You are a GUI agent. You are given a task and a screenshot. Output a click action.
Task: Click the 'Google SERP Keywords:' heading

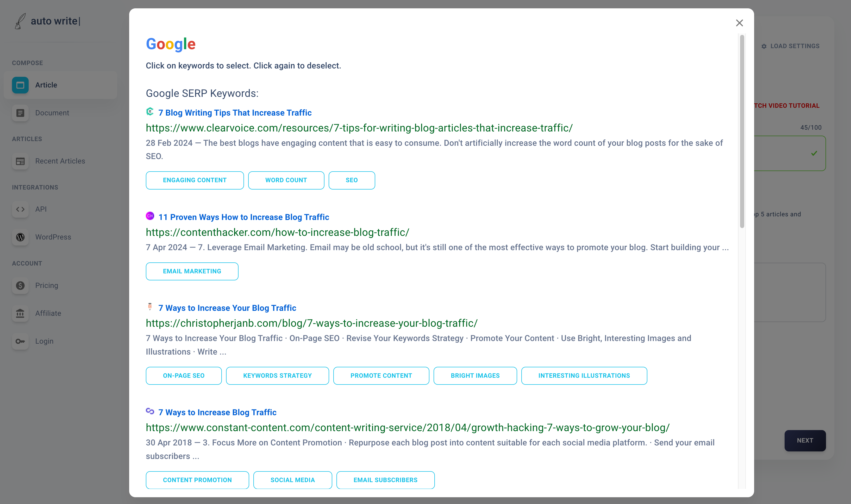[x=202, y=93]
